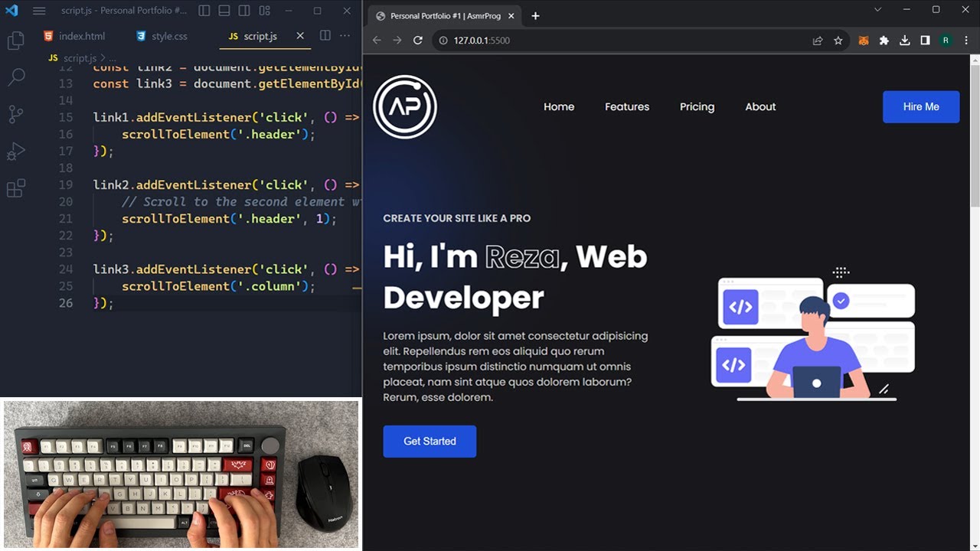
Task: Click the Get Started button
Action: point(430,442)
